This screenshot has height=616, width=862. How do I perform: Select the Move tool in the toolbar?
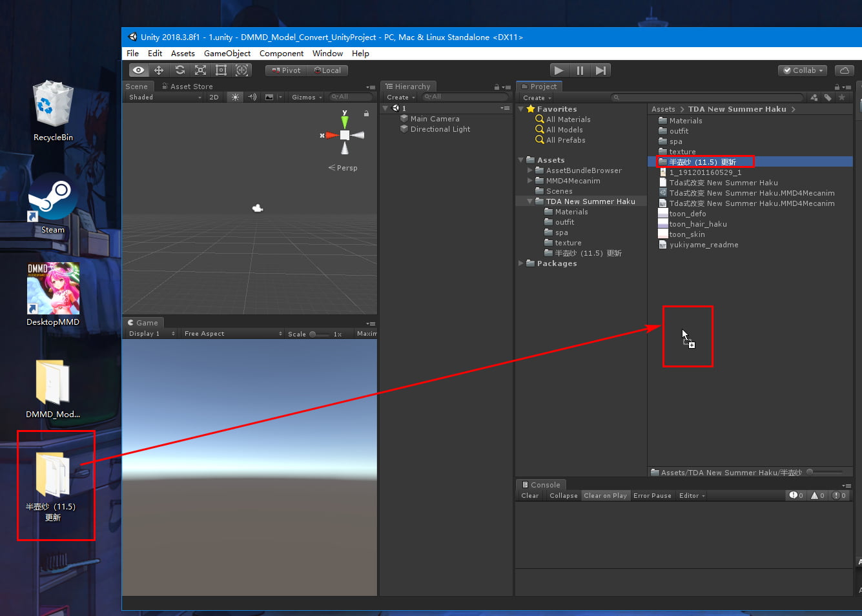click(x=159, y=70)
